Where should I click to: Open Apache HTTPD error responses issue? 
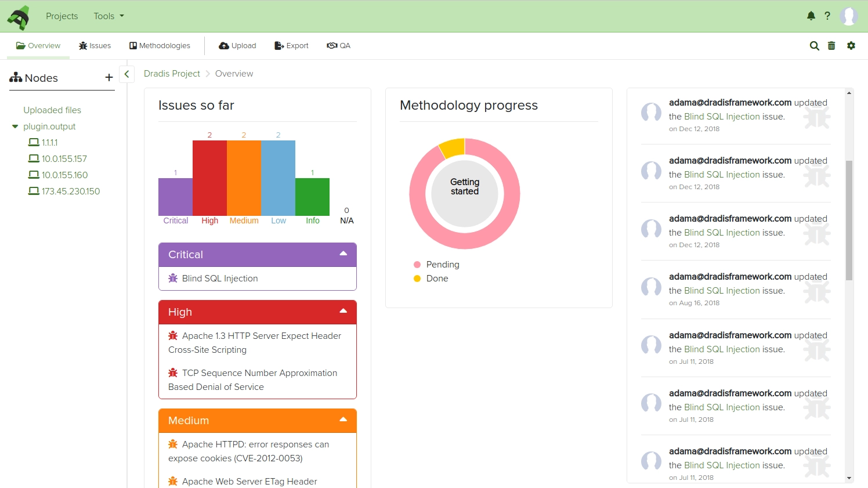coord(249,451)
